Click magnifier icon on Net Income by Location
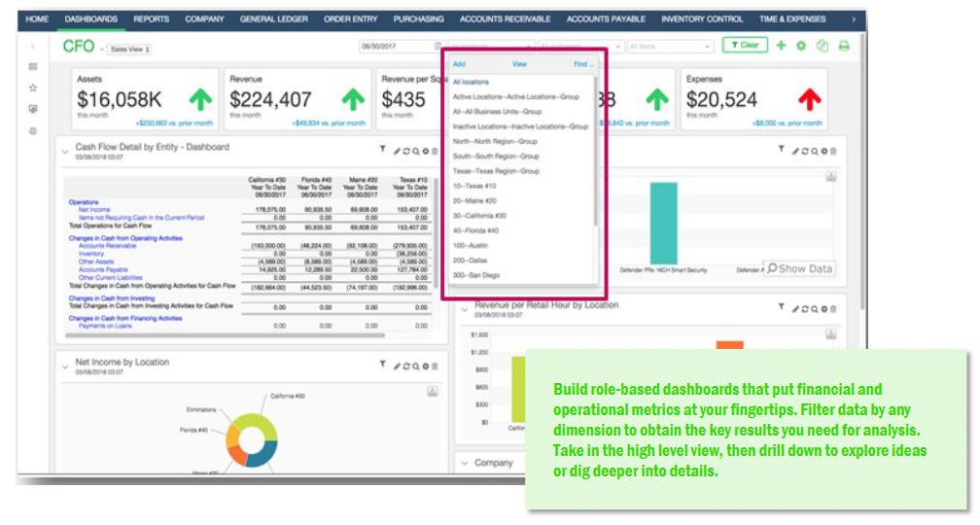Image resolution: width=980 pixels, height=525 pixels. pyautogui.click(x=416, y=367)
